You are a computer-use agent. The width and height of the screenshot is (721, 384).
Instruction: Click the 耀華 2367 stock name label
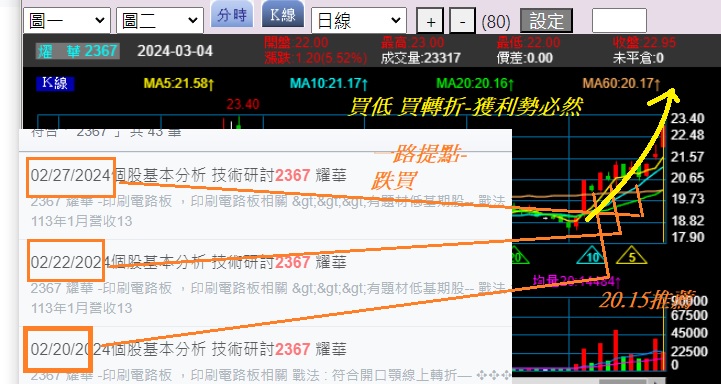click(x=78, y=51)
